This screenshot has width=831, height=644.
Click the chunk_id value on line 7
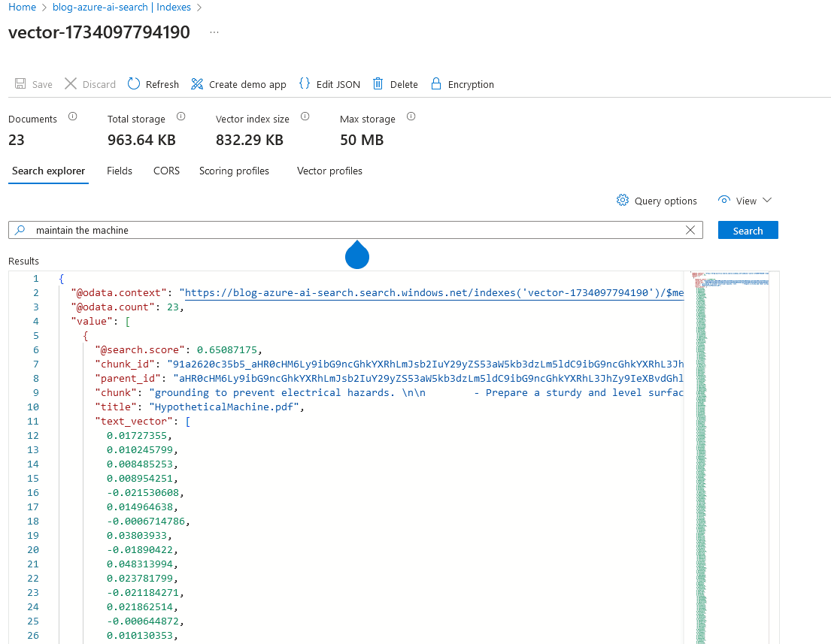click(426, 364)
